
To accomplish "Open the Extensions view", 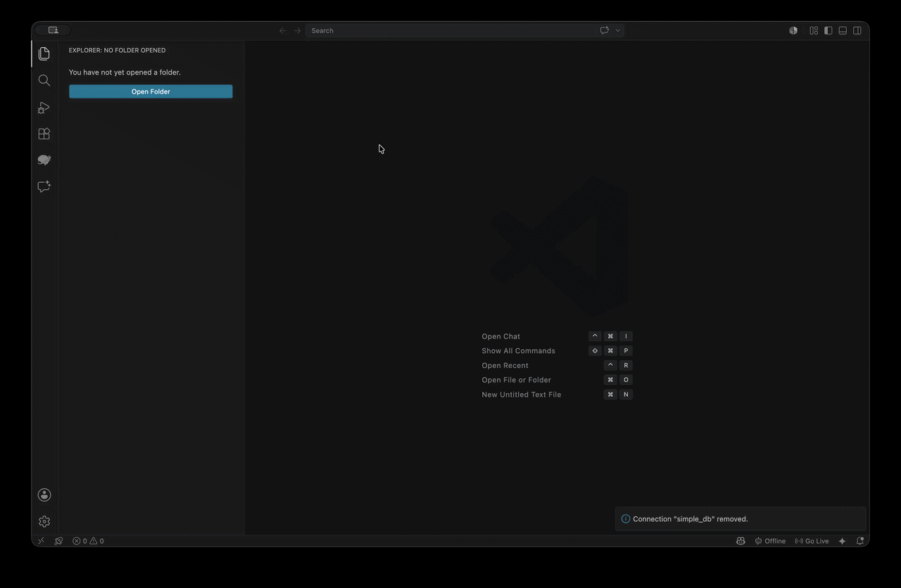I will 44,134.
